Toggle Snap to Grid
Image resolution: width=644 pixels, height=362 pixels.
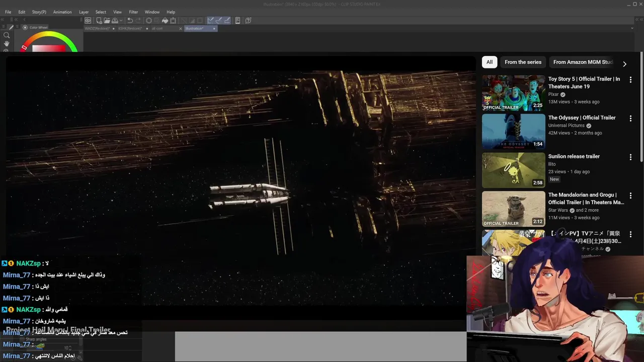coord(227,21)
